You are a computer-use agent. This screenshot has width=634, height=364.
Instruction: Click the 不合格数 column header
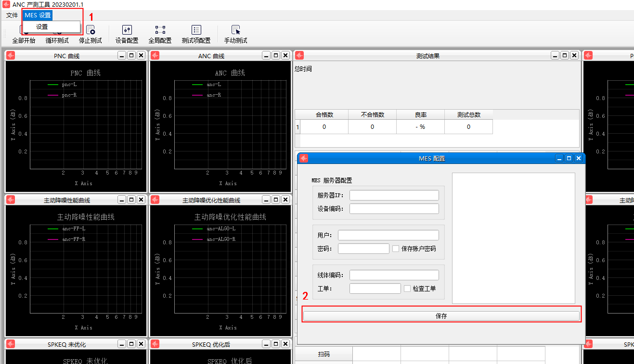coord(373,115)
